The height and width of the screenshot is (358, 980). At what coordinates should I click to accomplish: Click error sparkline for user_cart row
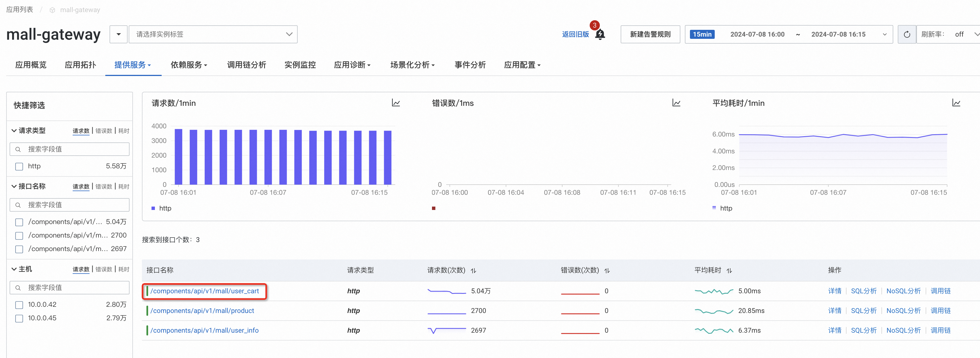click(x=580, y=293)
